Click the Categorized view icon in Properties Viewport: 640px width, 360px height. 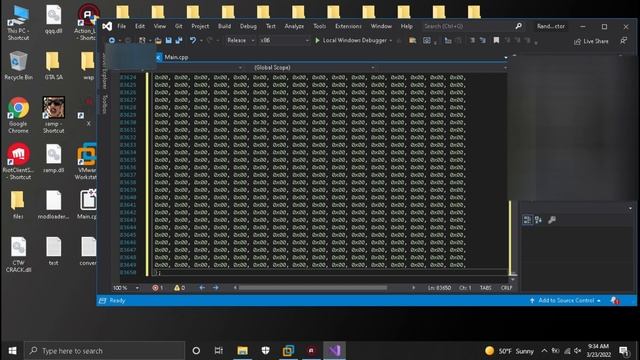pos(527,220)
